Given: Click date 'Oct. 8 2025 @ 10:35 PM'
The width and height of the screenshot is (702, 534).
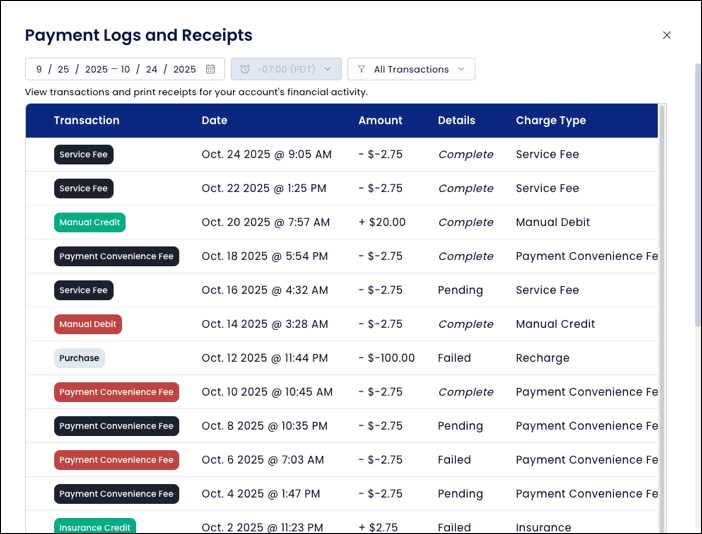Looking at the screenshot, I should point(264,426).
